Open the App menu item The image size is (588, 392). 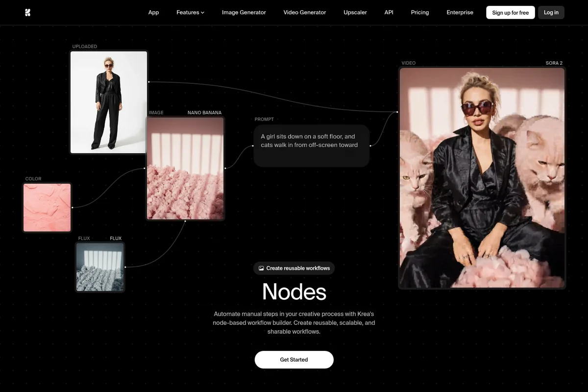pyautogui.click(x=153, y=12)
